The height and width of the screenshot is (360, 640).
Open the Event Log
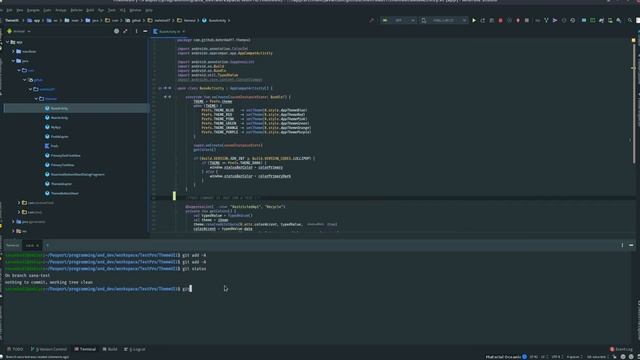[x=621, y=349]
